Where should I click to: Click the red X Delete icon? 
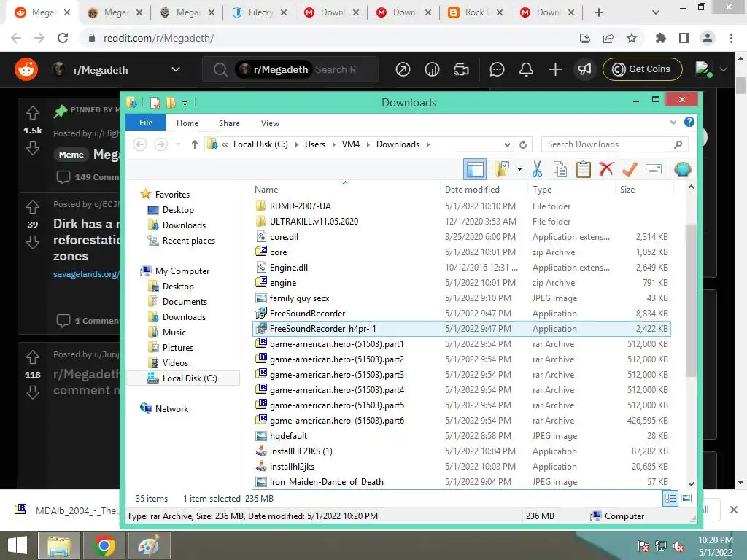[x=606, y=169]
